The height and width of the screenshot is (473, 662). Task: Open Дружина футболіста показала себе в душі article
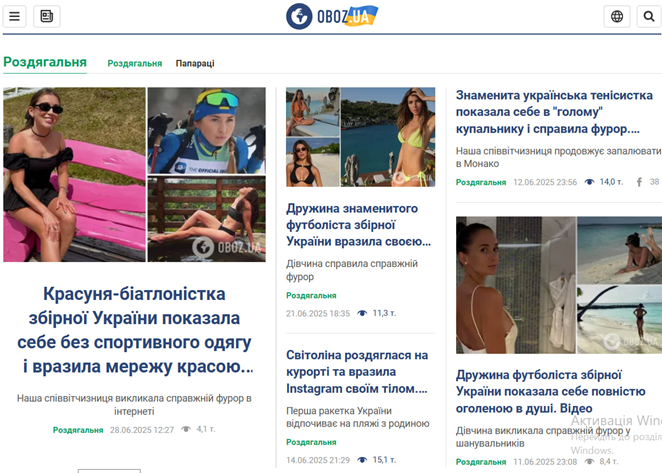[551, 391]
